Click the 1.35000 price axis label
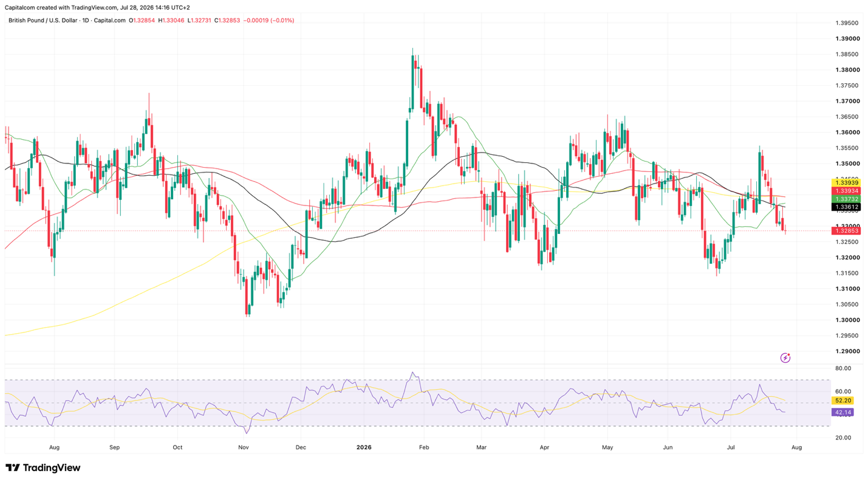The width and height of the screenshot is (868, 482). point(847,164)
